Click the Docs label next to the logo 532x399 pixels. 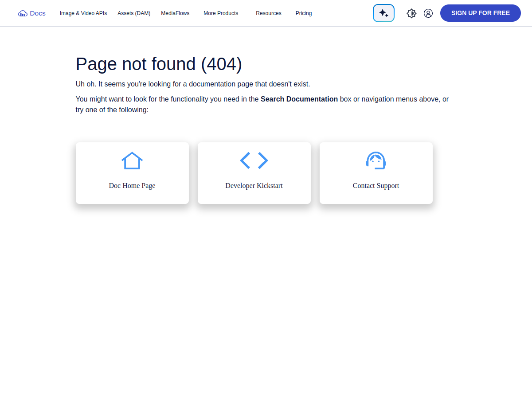tap(37, 13)
